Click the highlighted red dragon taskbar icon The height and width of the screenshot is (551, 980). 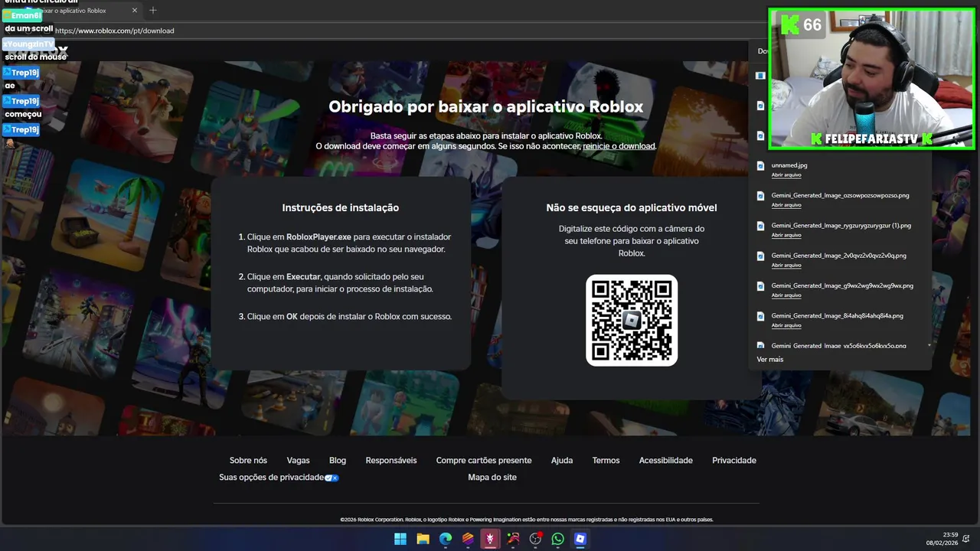tap(490, 539)
